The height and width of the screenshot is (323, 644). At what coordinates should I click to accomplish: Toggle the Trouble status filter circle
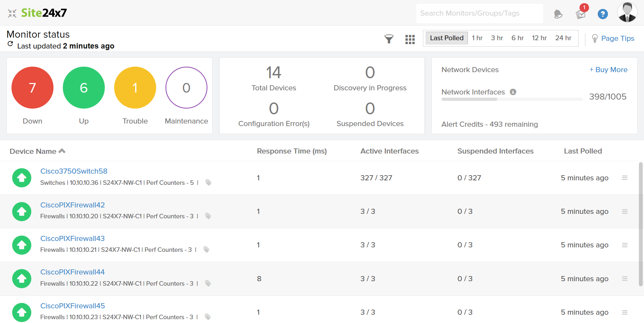tap(135, 87)
